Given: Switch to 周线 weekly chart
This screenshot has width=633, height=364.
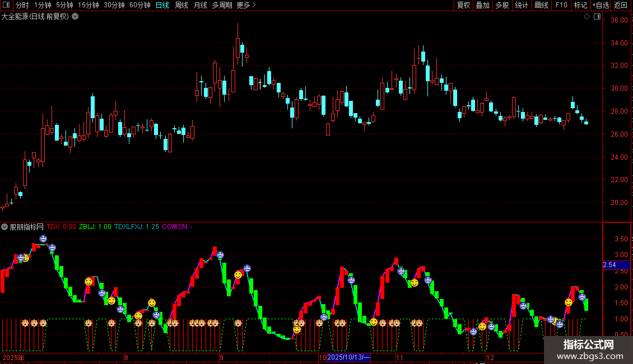Looking at the screenshot, I should [x=181, y=5].
